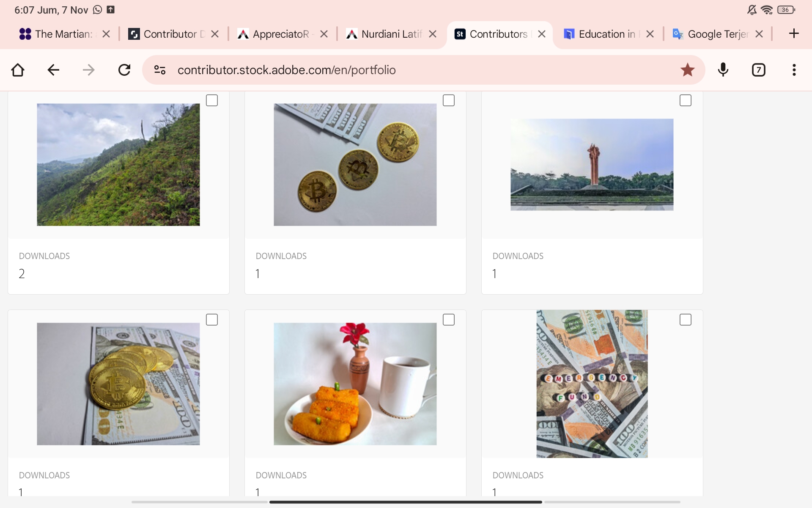Image resolution: width=812 pixels, height=508 pixels.
Task: Close the AppreciatoR tab
Action: pyautogui.click(x=324, y=34)
